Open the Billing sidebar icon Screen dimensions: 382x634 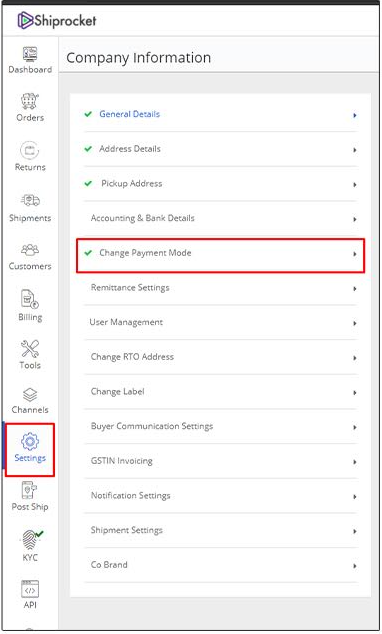pos(30,300)
